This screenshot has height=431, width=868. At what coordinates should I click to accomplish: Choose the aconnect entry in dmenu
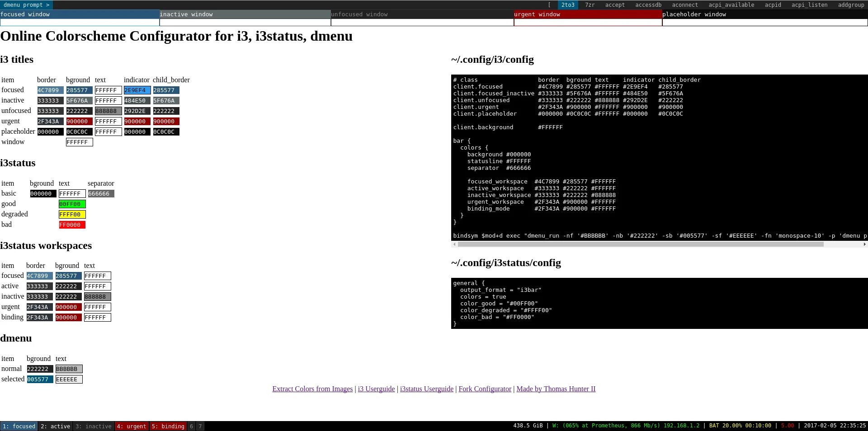(685, 5)
